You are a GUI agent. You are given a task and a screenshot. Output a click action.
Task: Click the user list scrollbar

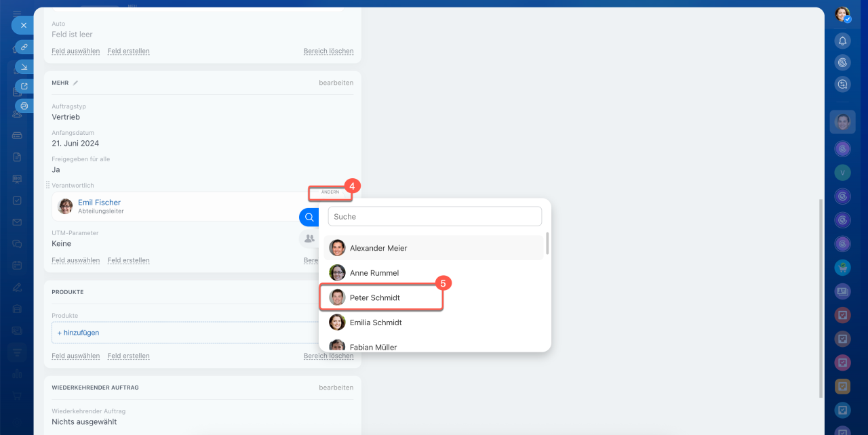coord(547,244)
